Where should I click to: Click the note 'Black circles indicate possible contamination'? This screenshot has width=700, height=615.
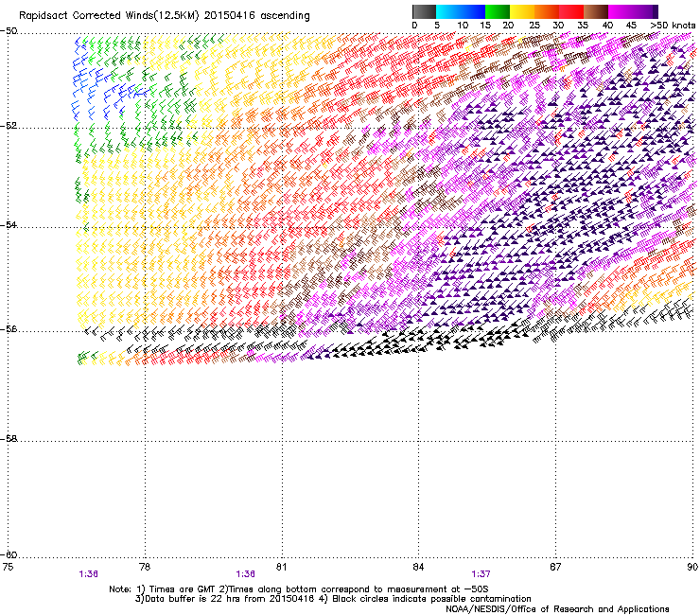coord(431,599)
